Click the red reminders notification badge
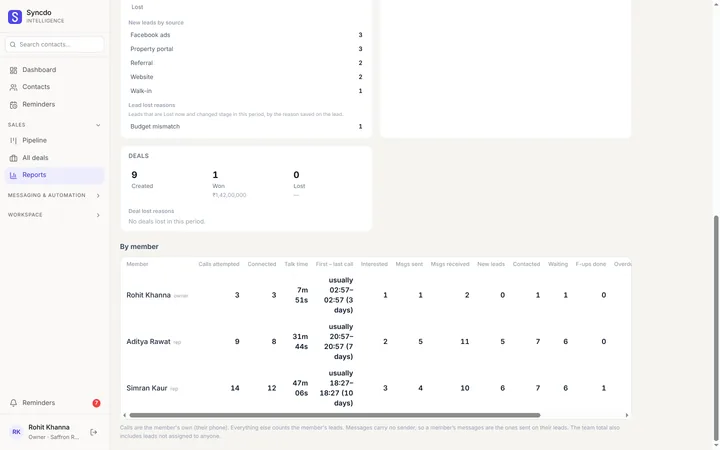 [x=96, y=403]
